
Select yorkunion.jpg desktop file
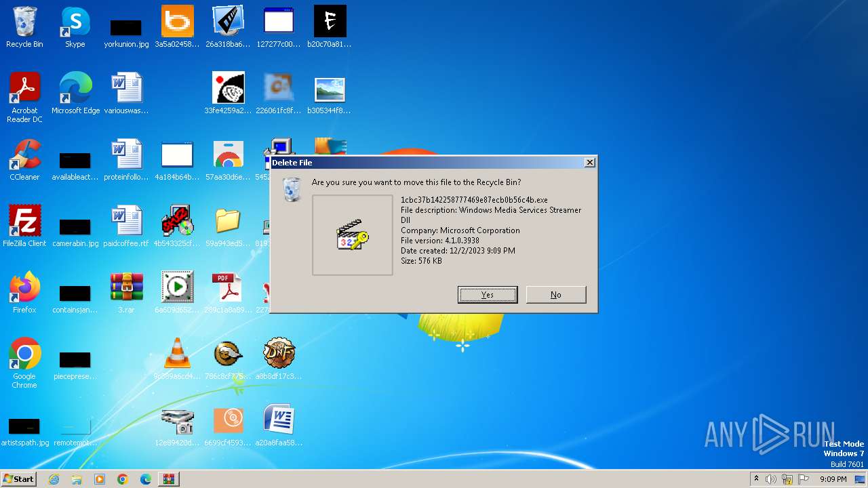tap(126, 32)
